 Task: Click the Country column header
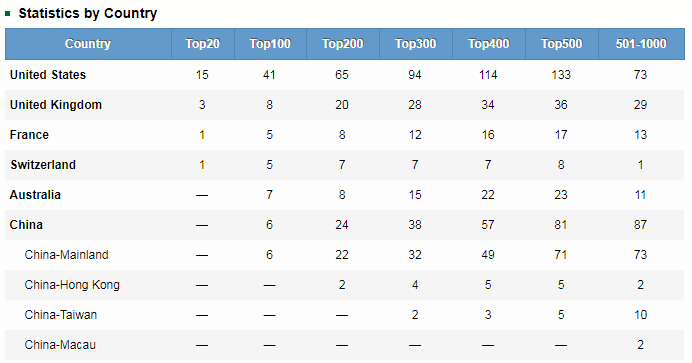[88, 44]
